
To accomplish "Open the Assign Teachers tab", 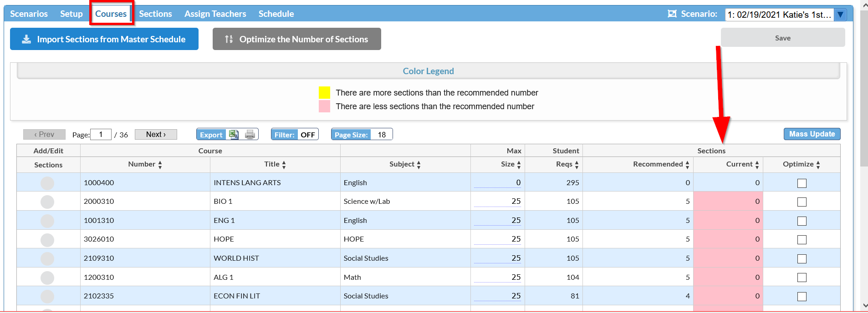I will (215, 14).
